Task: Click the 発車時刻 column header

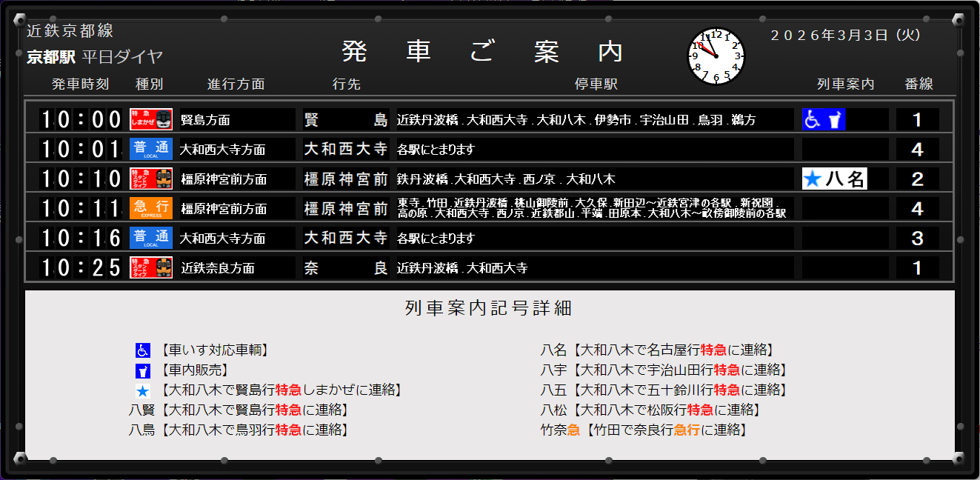Action: click(80, 84)
